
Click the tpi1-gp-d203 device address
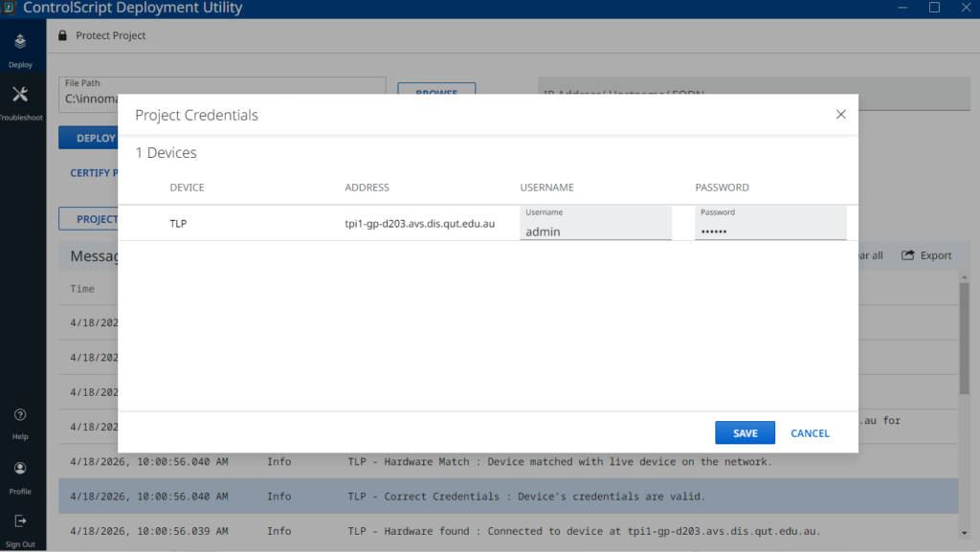click(x=419, y=224)
